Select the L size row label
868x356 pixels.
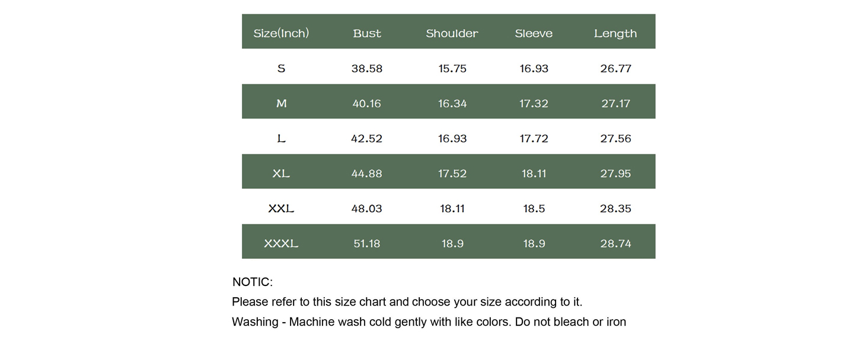pyautogui.click(x=281, y=138)
